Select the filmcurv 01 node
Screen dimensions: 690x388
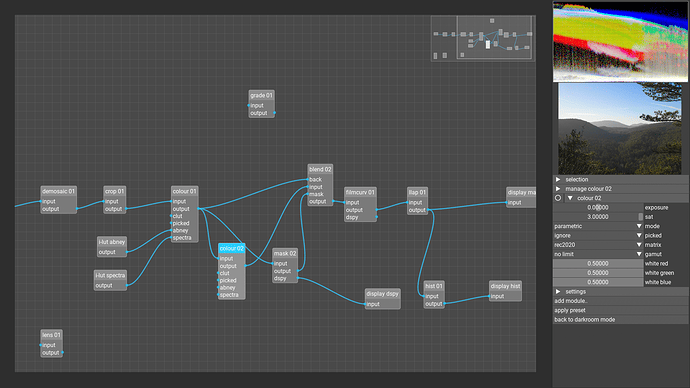point(360,193)
